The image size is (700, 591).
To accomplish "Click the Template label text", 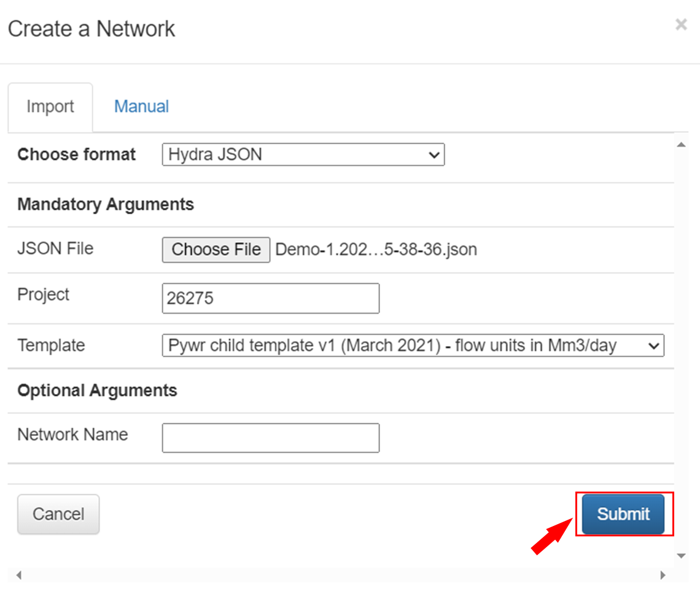I will [x=51, y=345].
